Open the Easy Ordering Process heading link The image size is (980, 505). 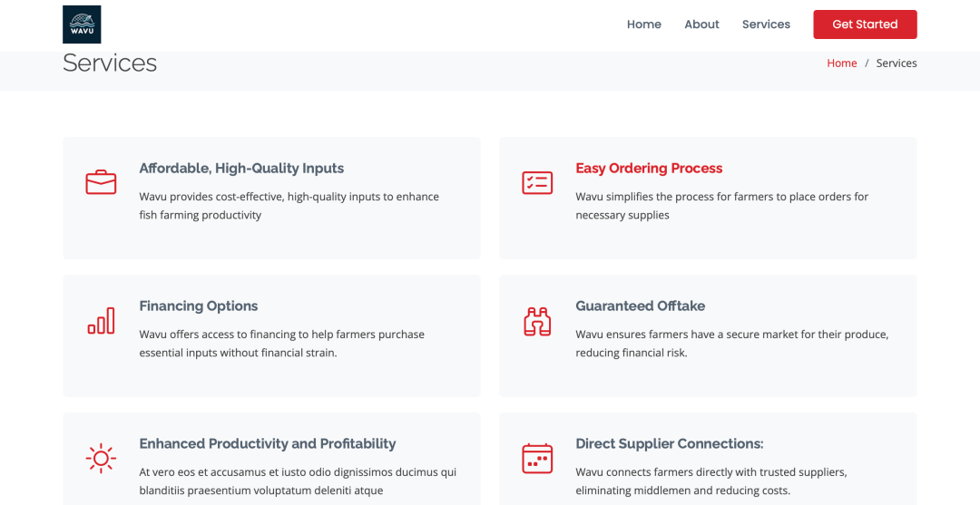tap(649, 169)
